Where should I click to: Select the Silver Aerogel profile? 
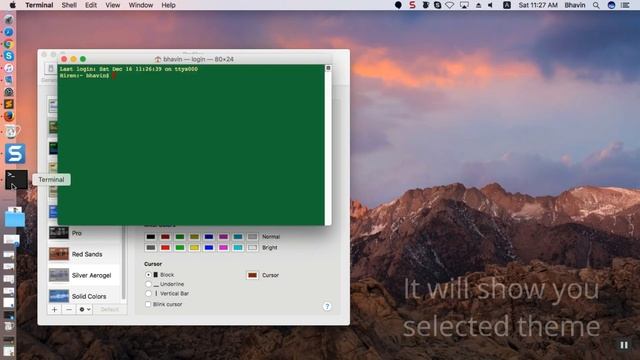[x=84, y=276]
